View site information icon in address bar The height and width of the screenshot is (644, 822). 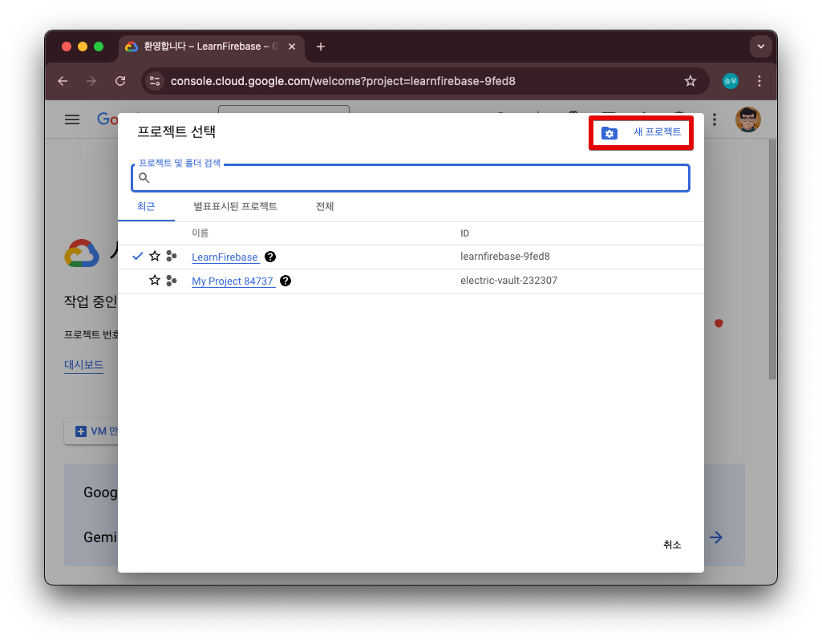click(155, 81)
